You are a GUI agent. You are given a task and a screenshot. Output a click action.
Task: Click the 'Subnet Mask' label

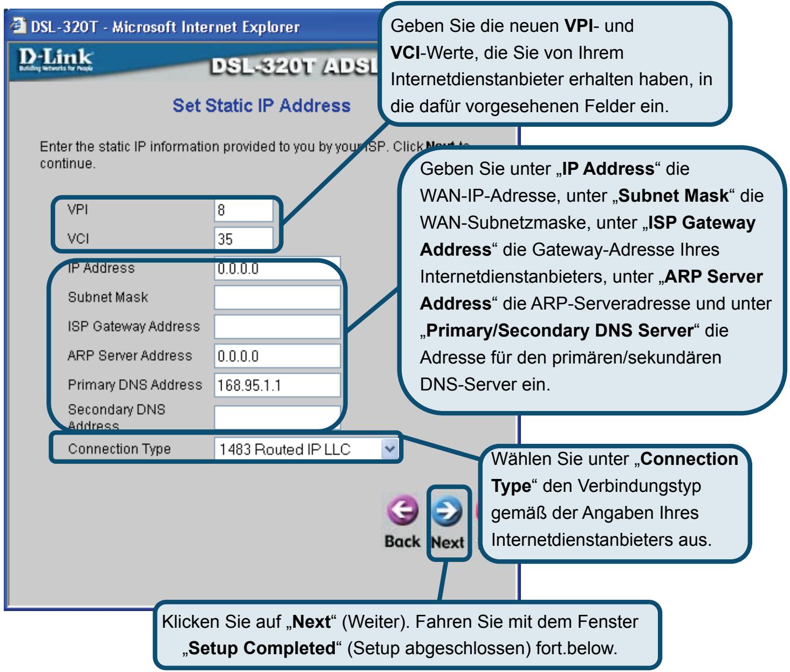pyautogui.click(x=108, y=297)
